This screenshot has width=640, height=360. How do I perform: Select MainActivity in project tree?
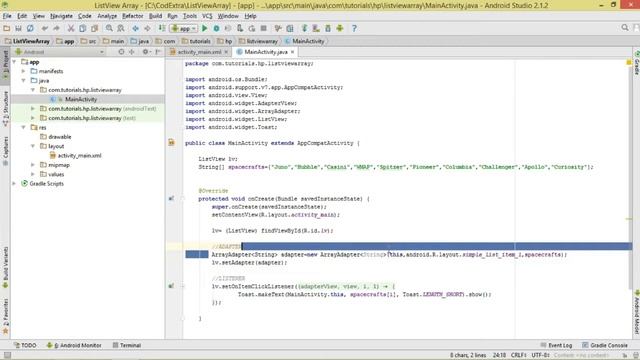[x=81, y=99]
